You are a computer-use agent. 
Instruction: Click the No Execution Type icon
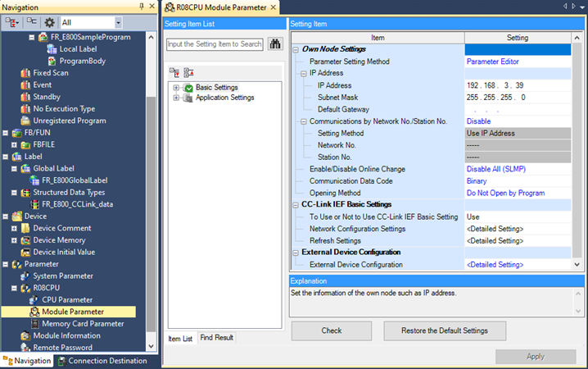(25, 109)
